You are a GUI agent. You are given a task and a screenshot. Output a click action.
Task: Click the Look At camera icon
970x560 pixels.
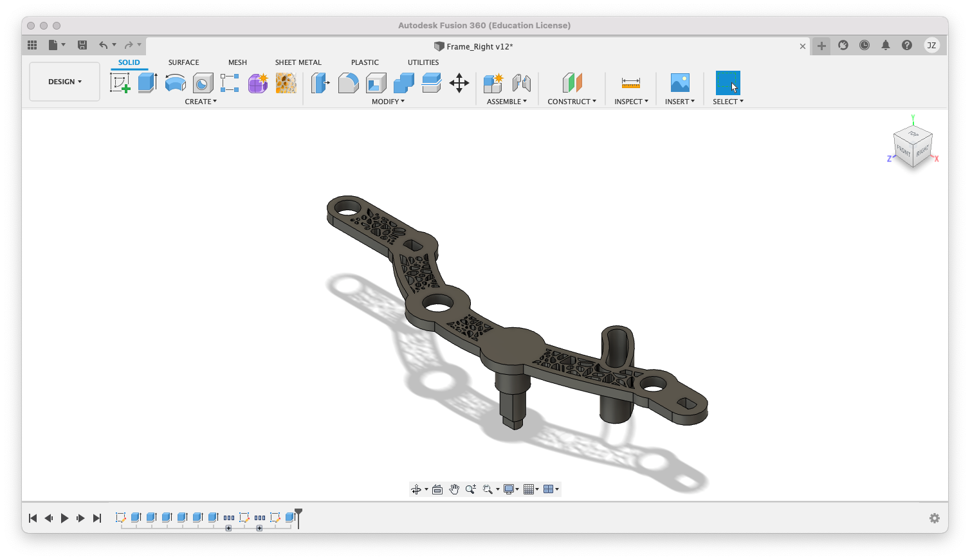point(437,489)
